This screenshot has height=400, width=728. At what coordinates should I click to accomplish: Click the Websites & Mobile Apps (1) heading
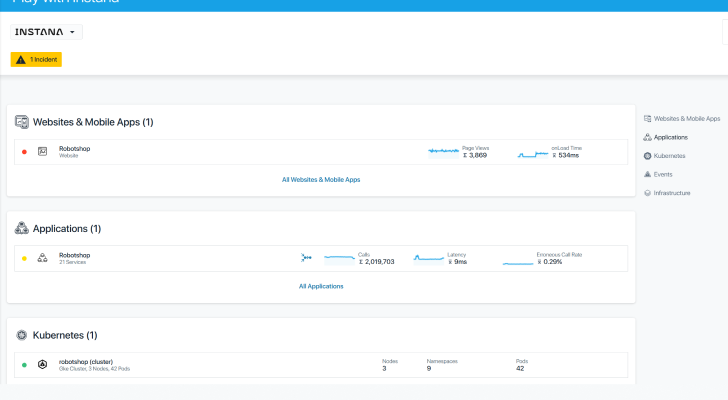[93, 122]
